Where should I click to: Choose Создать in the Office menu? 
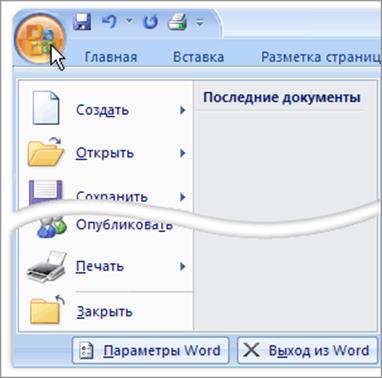[102, 110]
